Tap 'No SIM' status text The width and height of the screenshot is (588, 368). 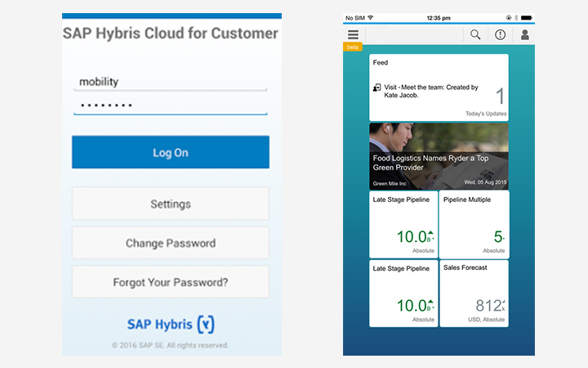[355, 18]
